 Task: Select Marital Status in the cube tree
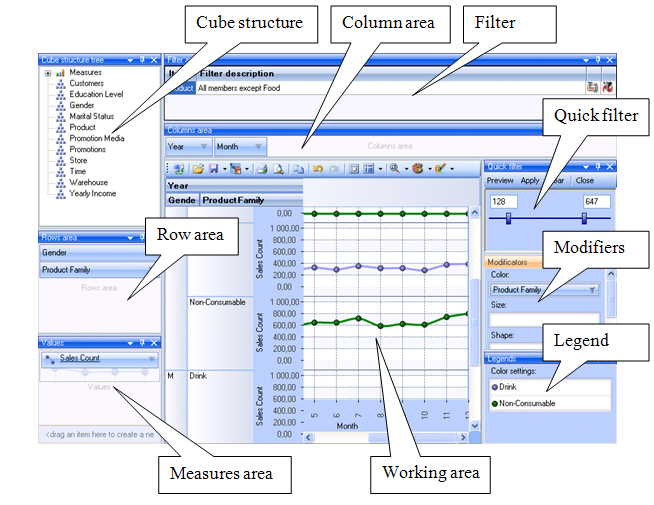[91, 116]
